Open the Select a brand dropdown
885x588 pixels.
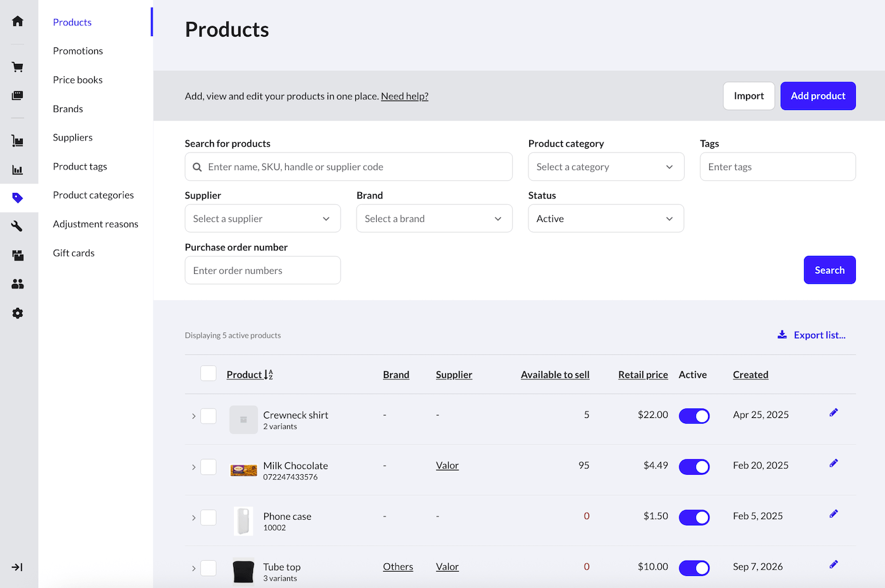[x=434, y=219]
